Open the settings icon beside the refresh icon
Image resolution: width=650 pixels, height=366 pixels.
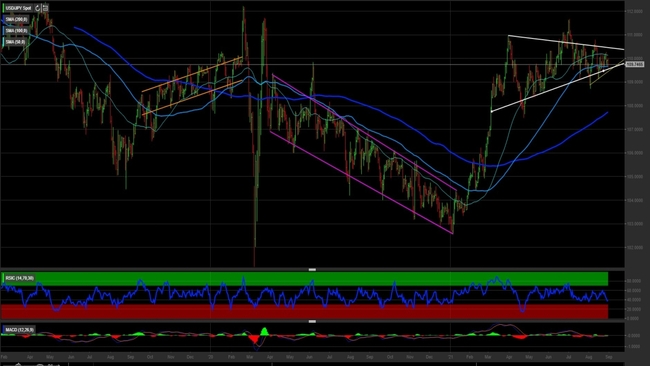click(x=45, y=8)
